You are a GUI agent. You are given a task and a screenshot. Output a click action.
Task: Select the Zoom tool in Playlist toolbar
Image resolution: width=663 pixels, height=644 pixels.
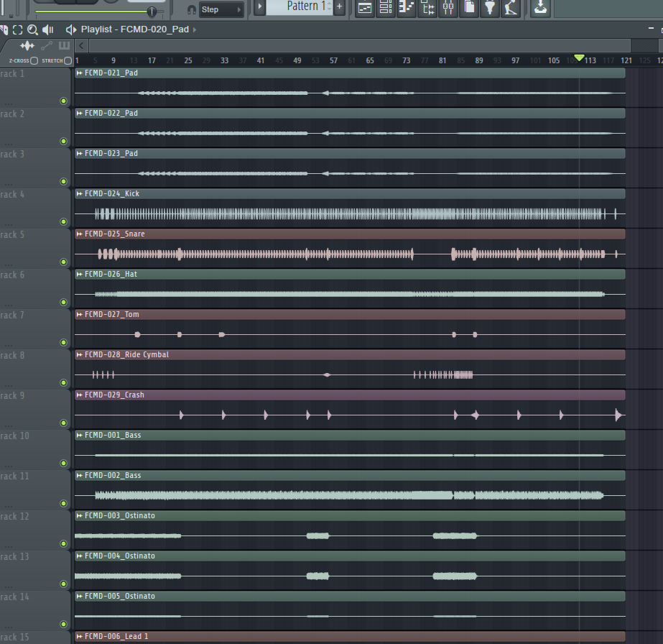32,29
